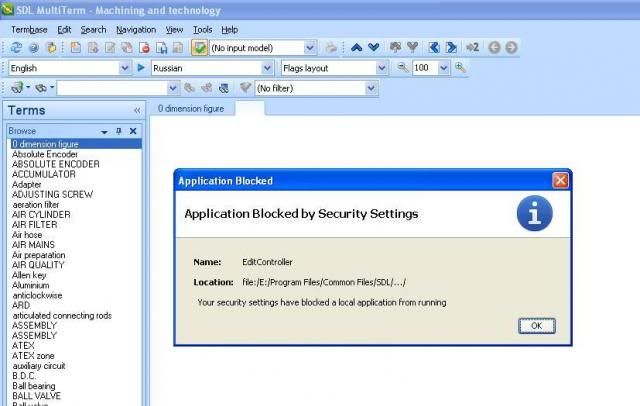The height and width of the screenshot is (406, 640).
Task: Pin the Browse panel
Action: tap(118, 131)
